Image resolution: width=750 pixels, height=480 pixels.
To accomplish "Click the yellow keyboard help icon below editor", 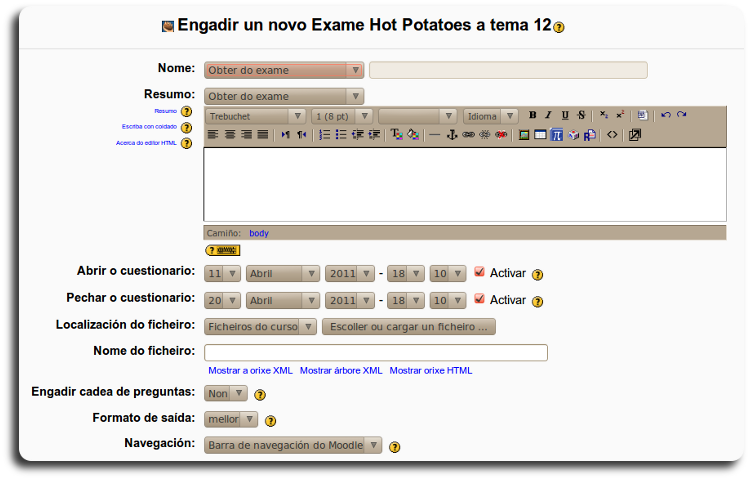I will coord(223,250).
